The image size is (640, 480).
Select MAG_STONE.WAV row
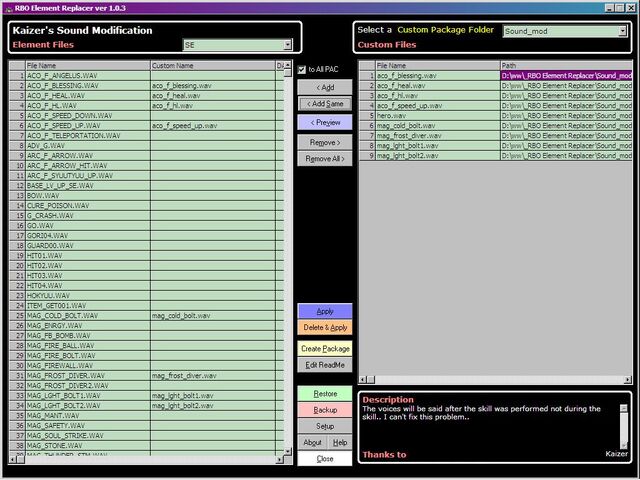tap(147, 446)
